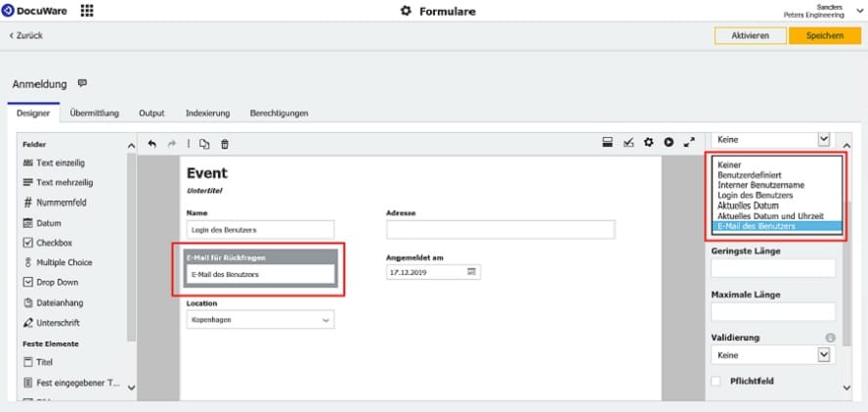
Task: Add a Checkbox field from Felder list
Action: point(54,242)
